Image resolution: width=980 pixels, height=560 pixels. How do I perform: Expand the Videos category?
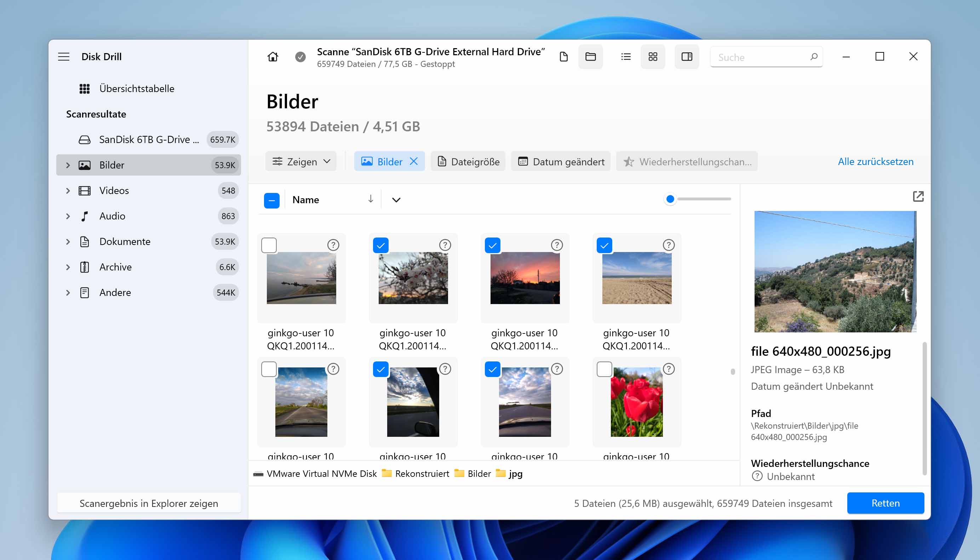68,190
